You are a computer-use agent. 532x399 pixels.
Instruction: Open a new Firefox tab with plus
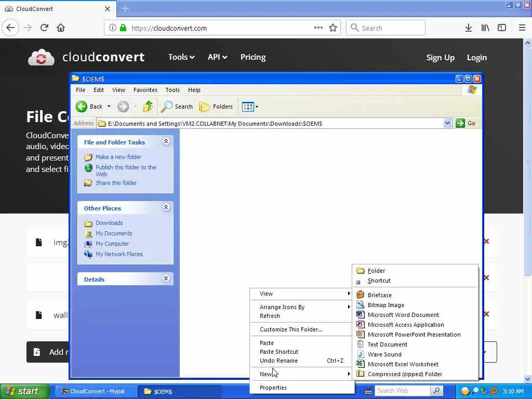pos(125,8)
